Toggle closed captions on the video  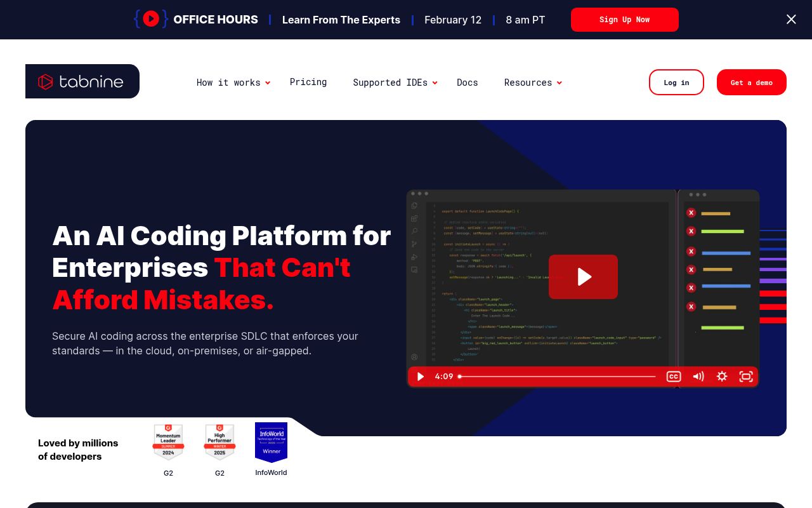tap(673, 377)
